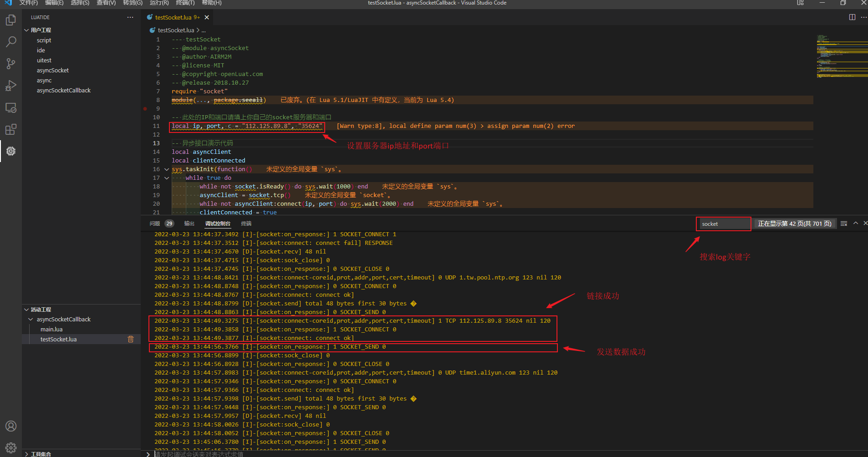Image resolution: width=868 pixels, height=457 pixels.
Task: Toggle word wrap in debug console
Action: point(844,223)
